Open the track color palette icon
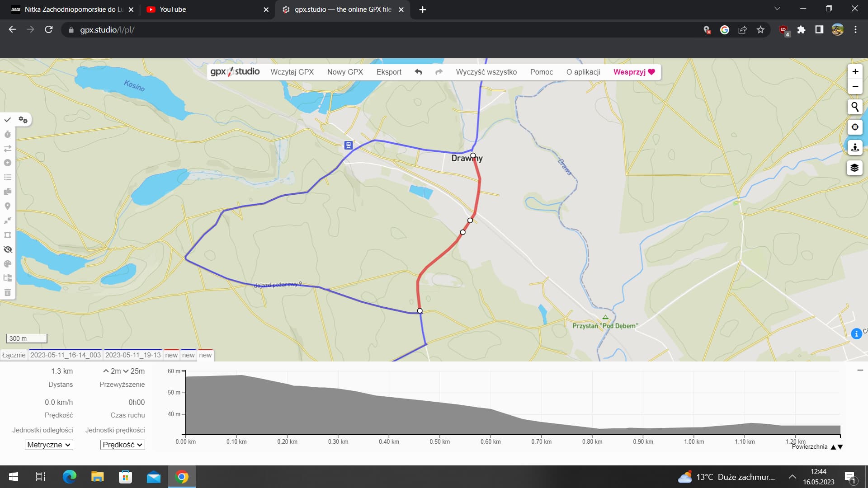The image size is (868, 488). [x=8, y=264]
